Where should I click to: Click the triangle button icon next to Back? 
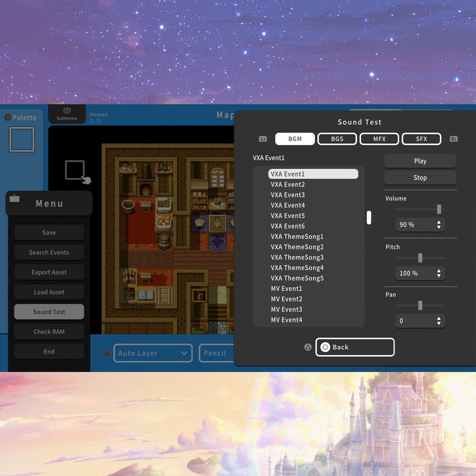click(x=307, y=347)
